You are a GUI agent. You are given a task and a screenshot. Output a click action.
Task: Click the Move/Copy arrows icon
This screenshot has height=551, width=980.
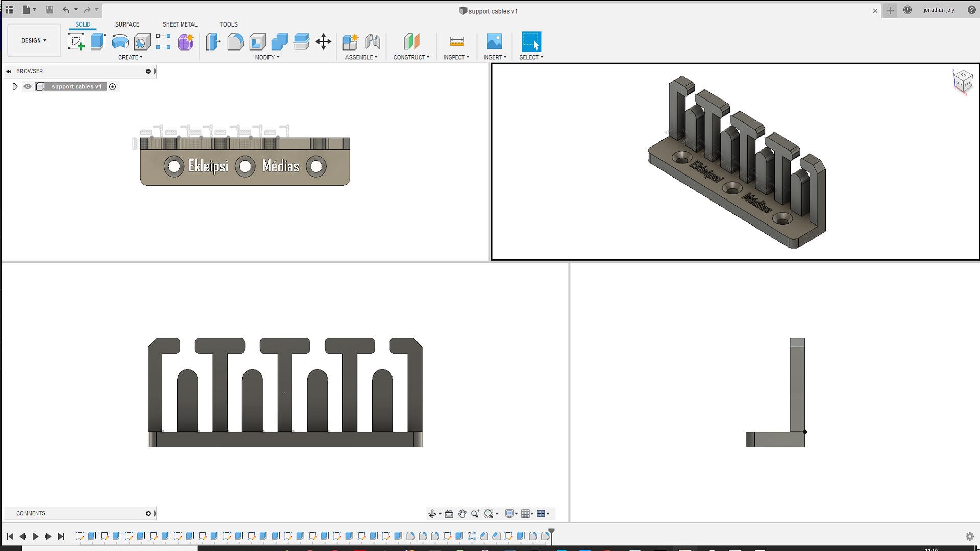click(x=323, y=41)
